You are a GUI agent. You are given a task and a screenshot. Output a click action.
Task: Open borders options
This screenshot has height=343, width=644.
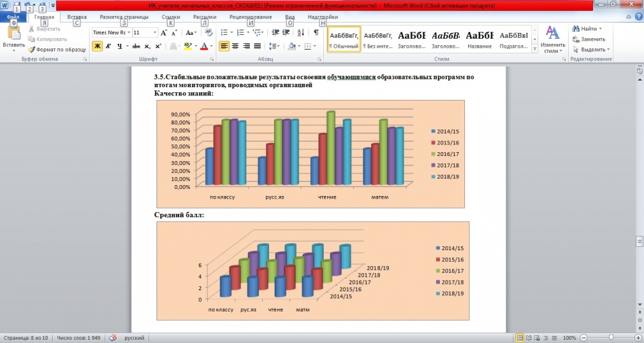click(308, 46)
